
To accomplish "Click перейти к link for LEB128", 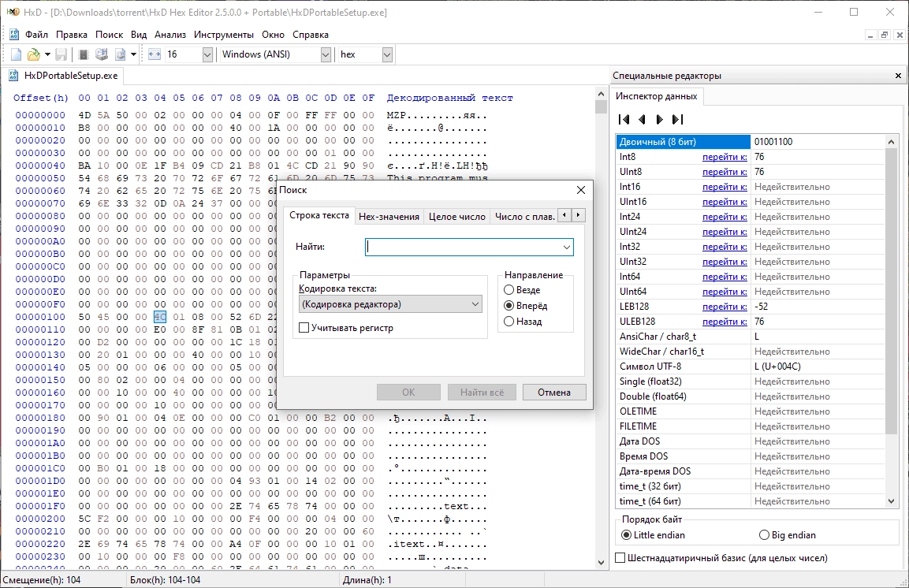I will [x=725, y=307].
